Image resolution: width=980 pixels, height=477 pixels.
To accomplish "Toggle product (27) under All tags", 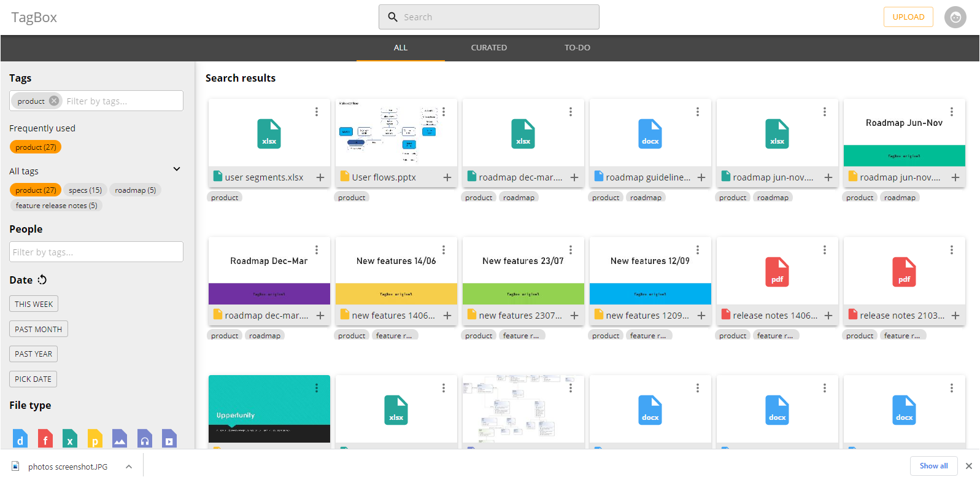I will click(36, 190).
